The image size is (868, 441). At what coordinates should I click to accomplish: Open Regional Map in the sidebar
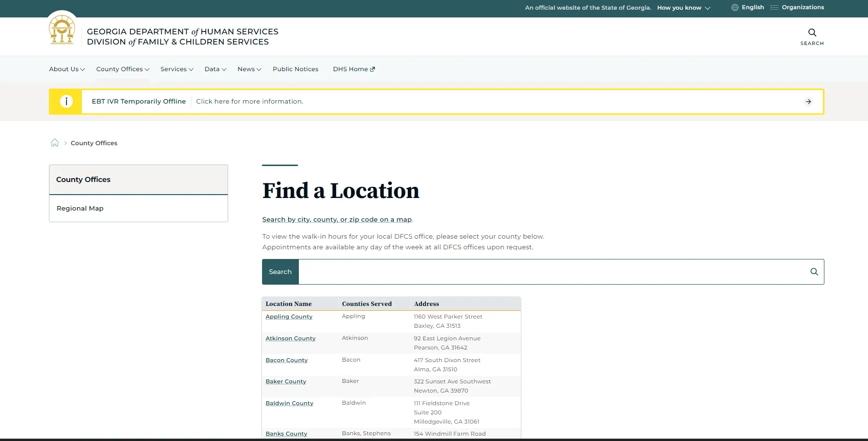point(80,208)
